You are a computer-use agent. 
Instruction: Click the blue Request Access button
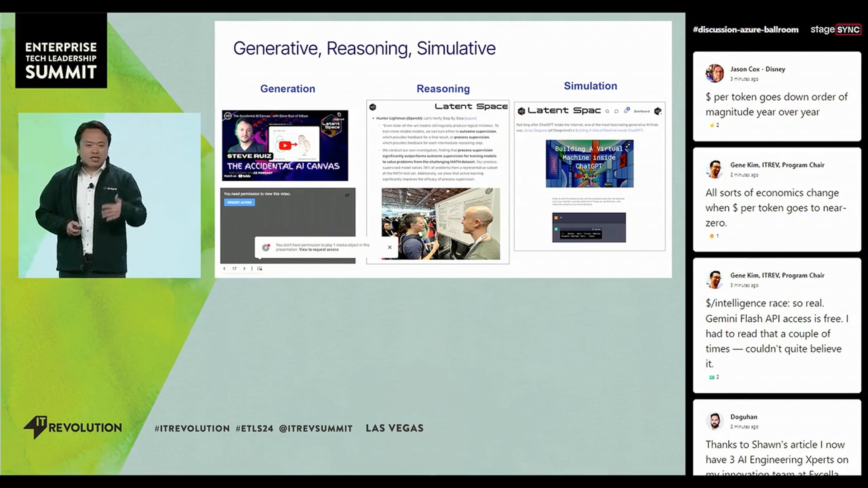tap(239, 202)
